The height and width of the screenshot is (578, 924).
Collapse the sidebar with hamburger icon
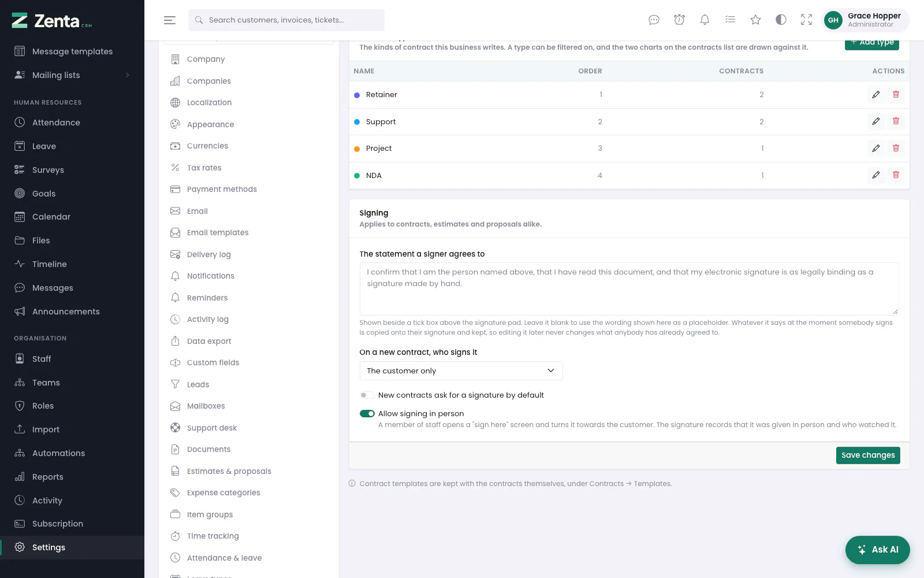click(170, 20)
